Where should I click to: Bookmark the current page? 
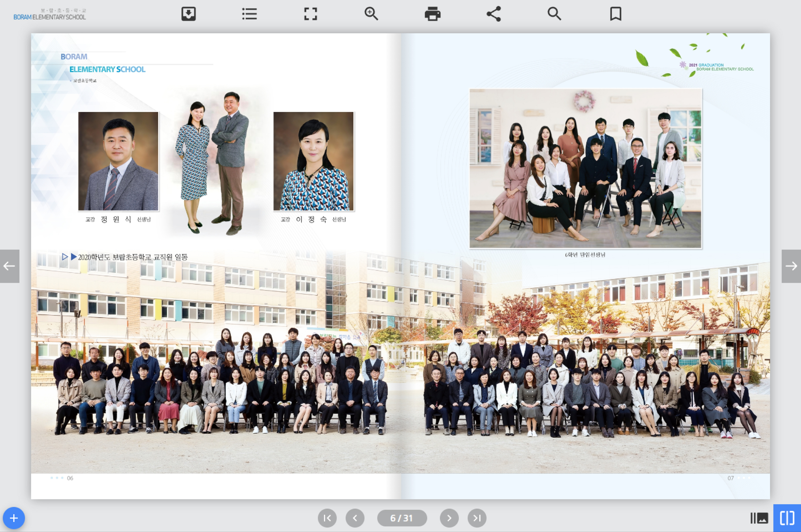point(615,14)
